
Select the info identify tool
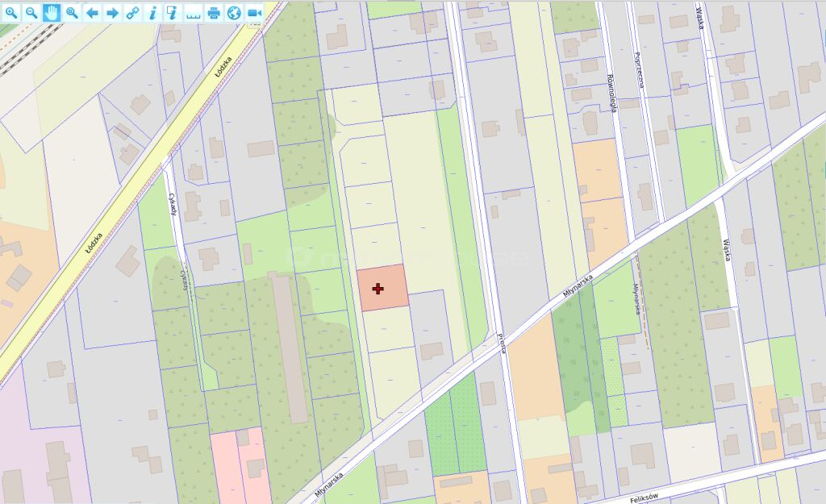152,12
